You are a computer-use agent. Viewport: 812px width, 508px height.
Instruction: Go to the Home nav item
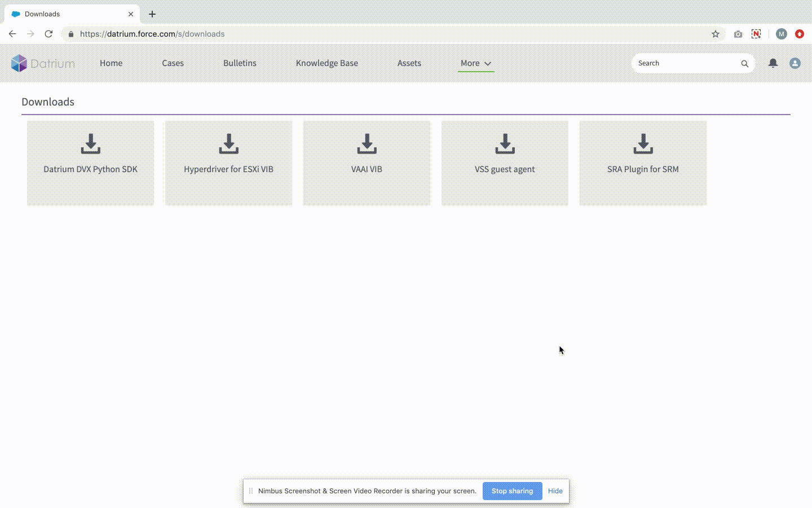(111, 63)
